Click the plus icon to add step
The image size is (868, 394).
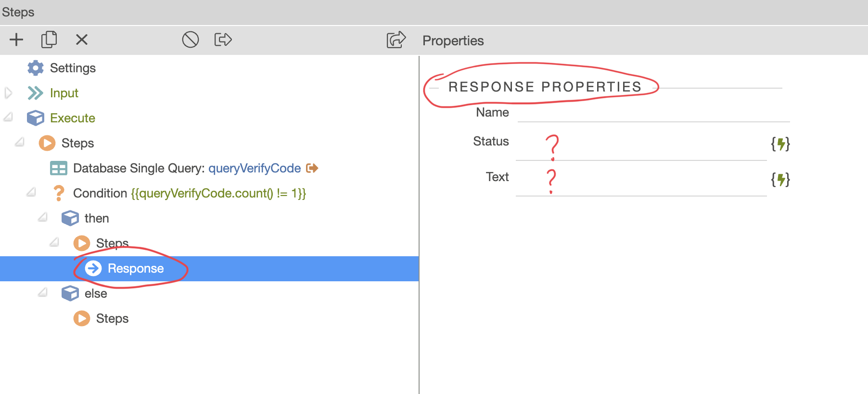(16, 39)
